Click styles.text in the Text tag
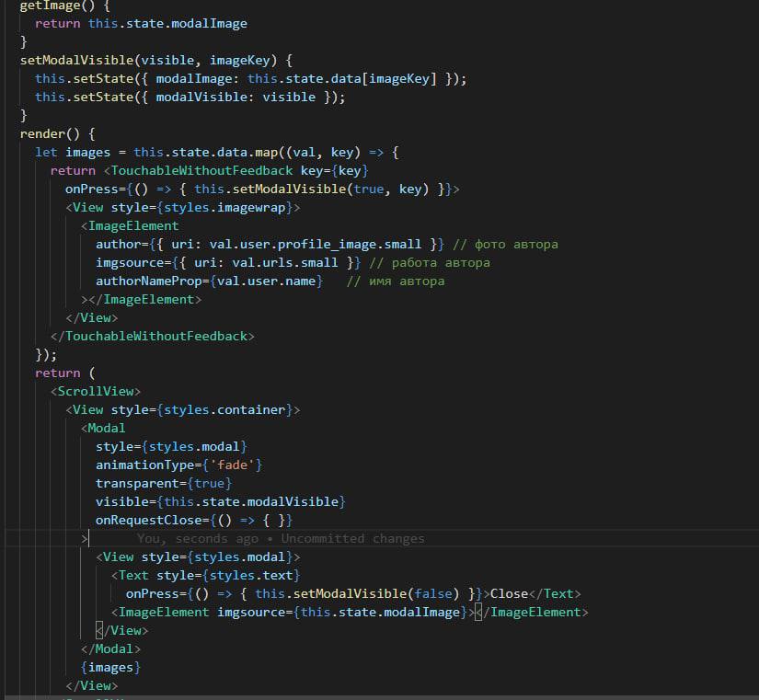 [x=251, y=576]
